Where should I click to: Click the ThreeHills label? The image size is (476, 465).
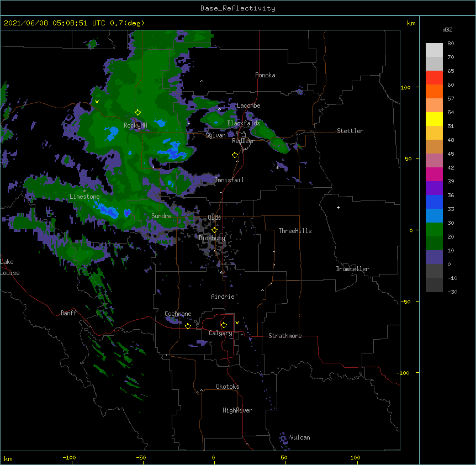pyautogui.click(x=295, y=231)
